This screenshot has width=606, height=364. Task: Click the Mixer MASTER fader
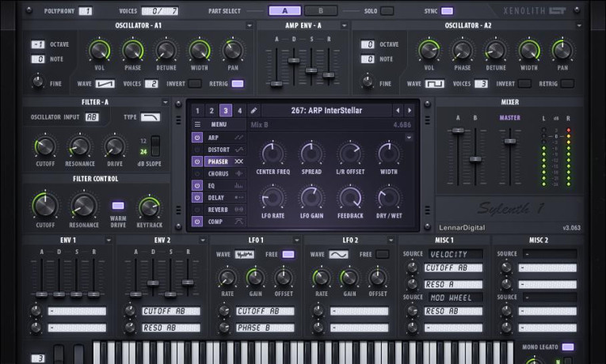(510, 142)
